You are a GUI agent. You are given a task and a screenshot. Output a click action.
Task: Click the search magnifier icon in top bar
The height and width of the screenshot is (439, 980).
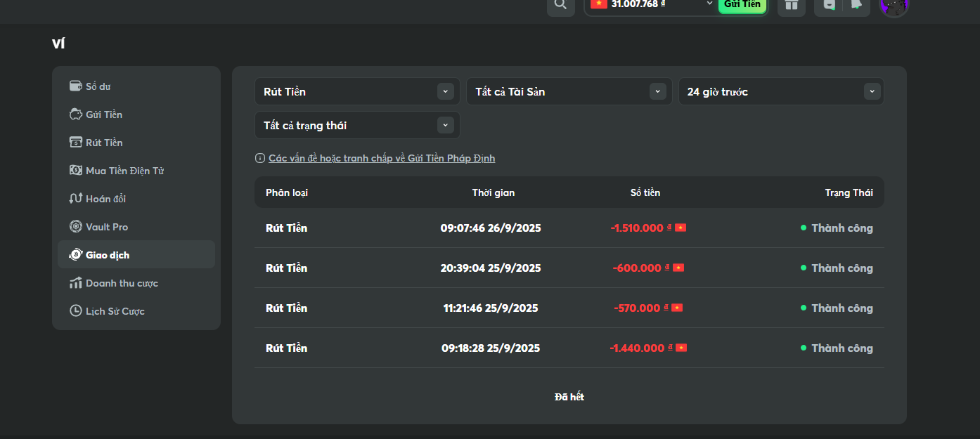click(560, 4)
